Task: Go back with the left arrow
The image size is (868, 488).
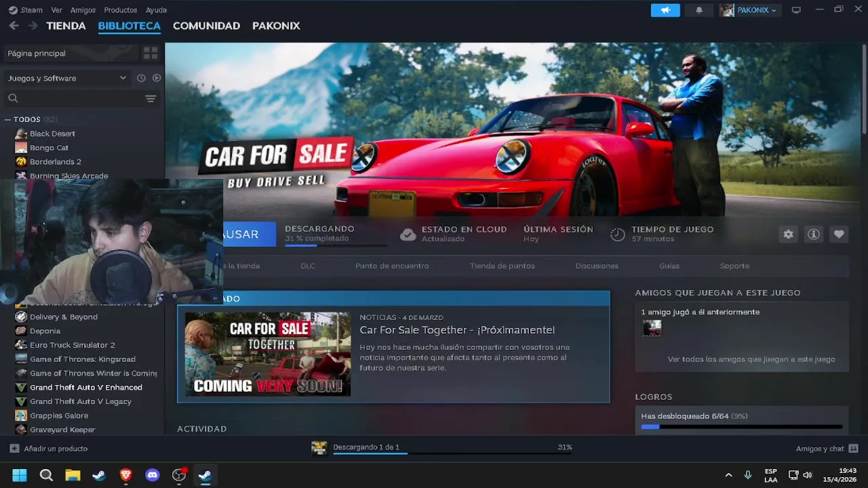Action: [x=14, y=26]
